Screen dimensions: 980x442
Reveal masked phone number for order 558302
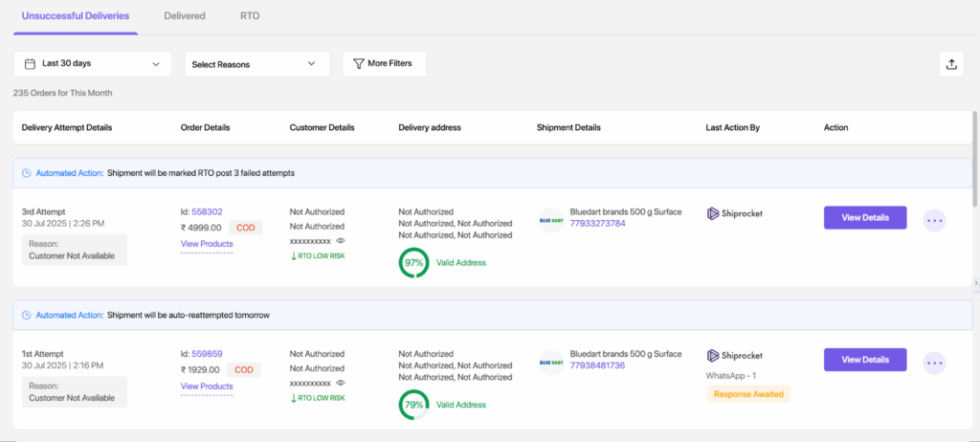pos(341,241)
